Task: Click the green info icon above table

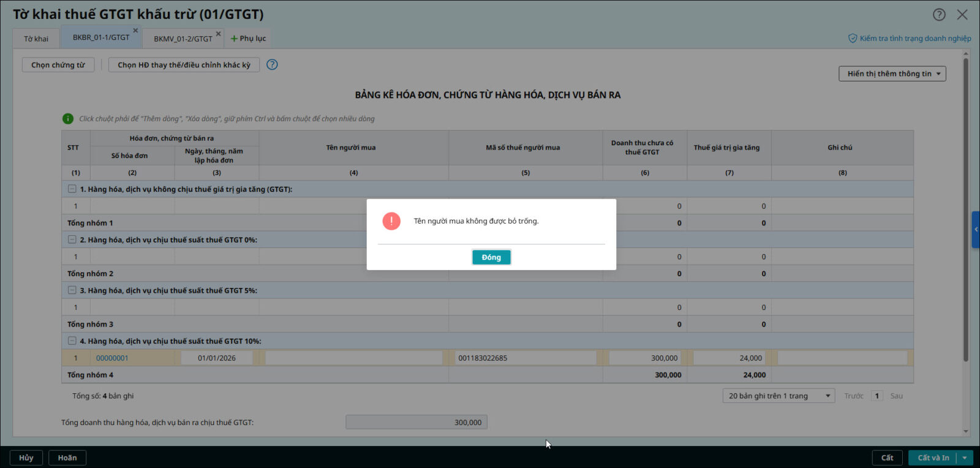Action: 68,119
